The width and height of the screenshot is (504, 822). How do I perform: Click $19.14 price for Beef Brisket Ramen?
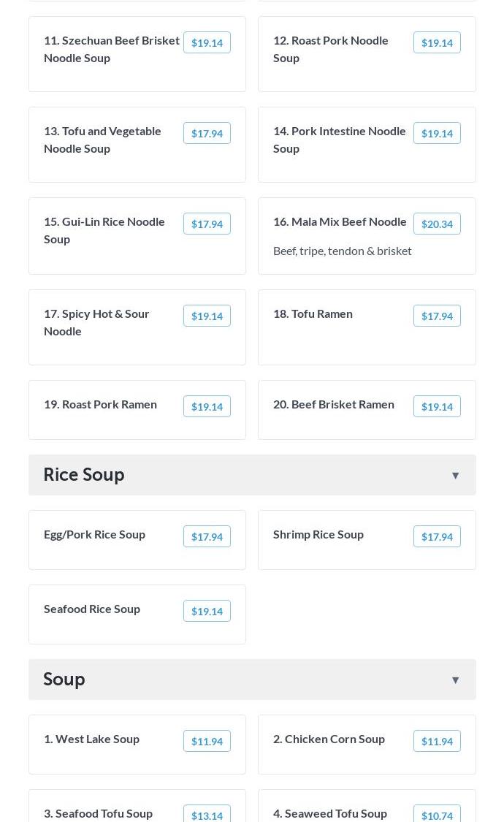[437, 407]
